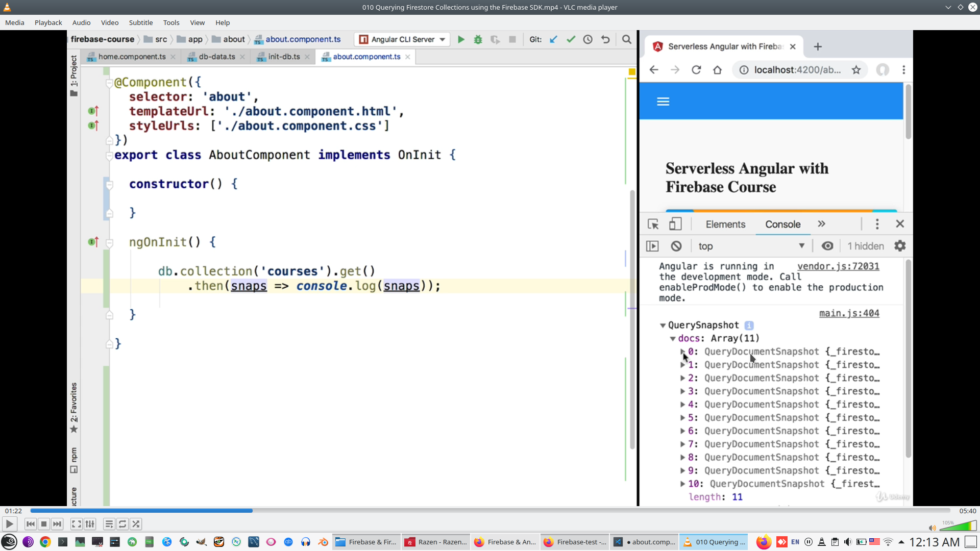This screenshot has width=980, height=551.
Task: Open the Subtitle menu
Action: [x=140, y=22]
